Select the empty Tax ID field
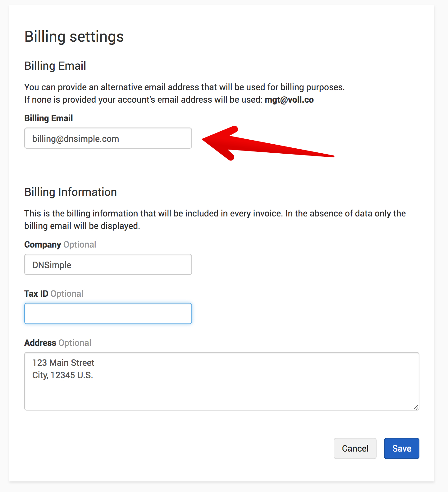448x492 pixels. click(108, 313)
